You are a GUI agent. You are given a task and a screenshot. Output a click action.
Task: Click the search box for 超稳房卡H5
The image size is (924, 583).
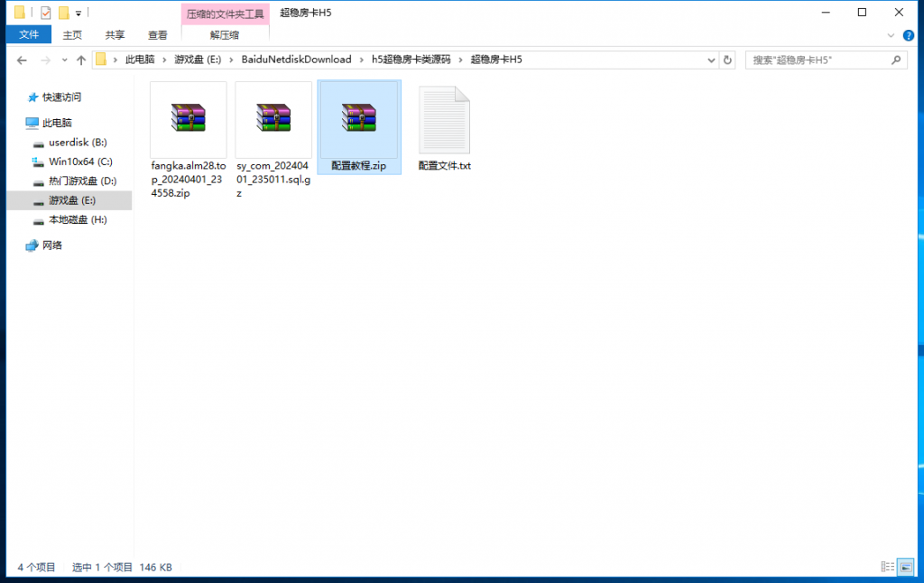(817, 60)
